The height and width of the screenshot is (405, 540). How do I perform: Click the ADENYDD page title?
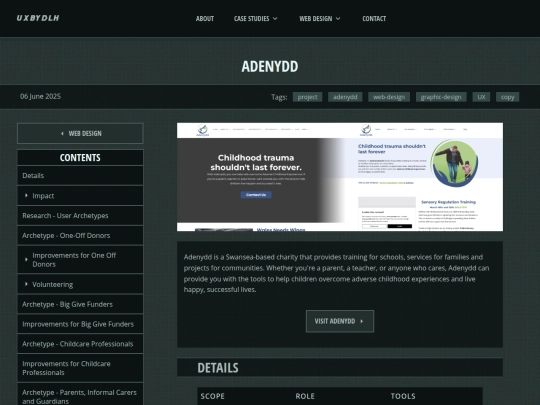[x=270, y=66]
